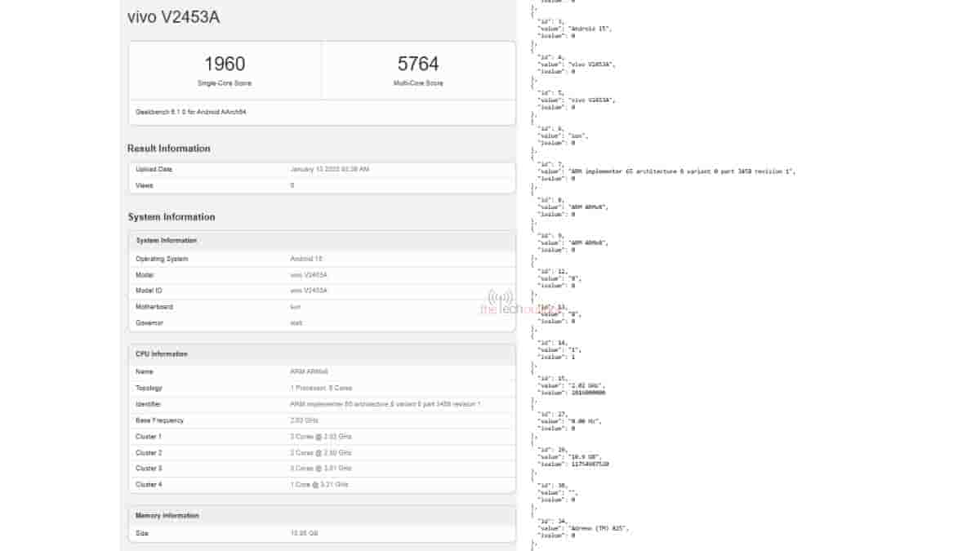The image size is (980, 551).
Task: Select the Cluster 1 row label
Action: (x=149, y=437)
